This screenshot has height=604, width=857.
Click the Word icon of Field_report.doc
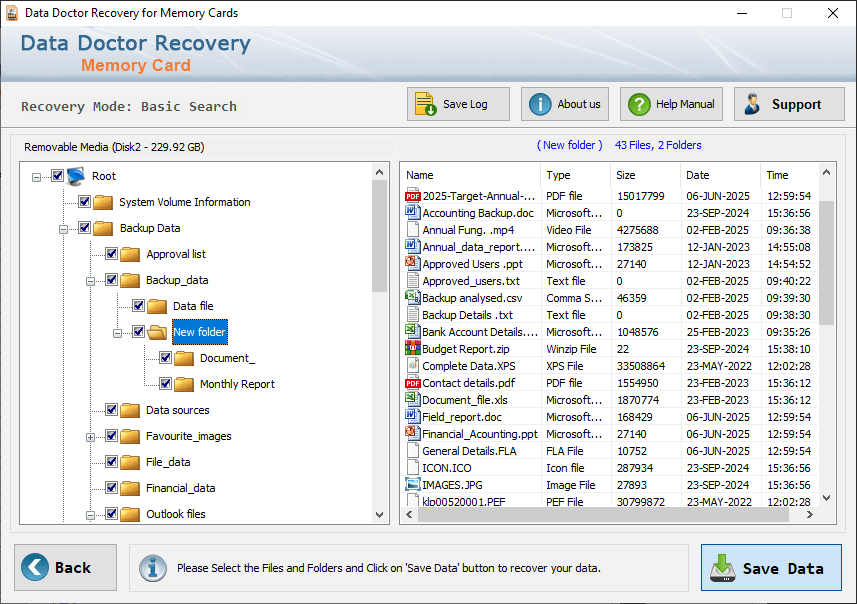click(x=413, y=417)
